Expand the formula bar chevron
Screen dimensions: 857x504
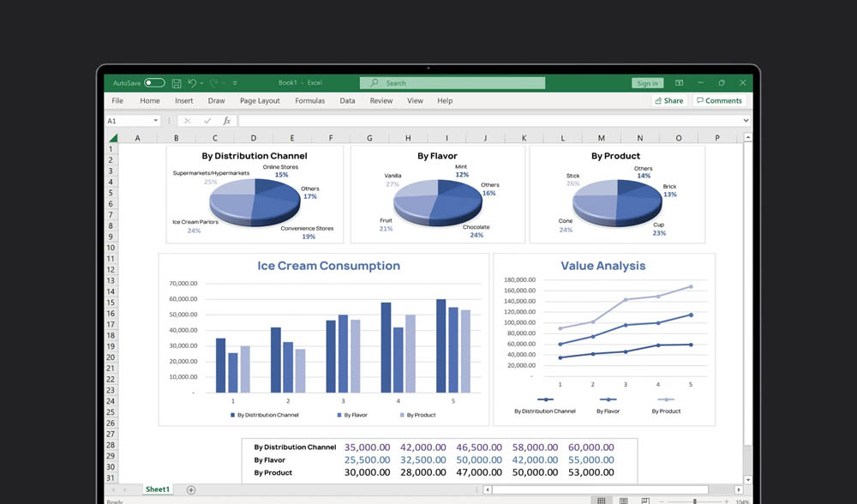click(x=746, y=121)
